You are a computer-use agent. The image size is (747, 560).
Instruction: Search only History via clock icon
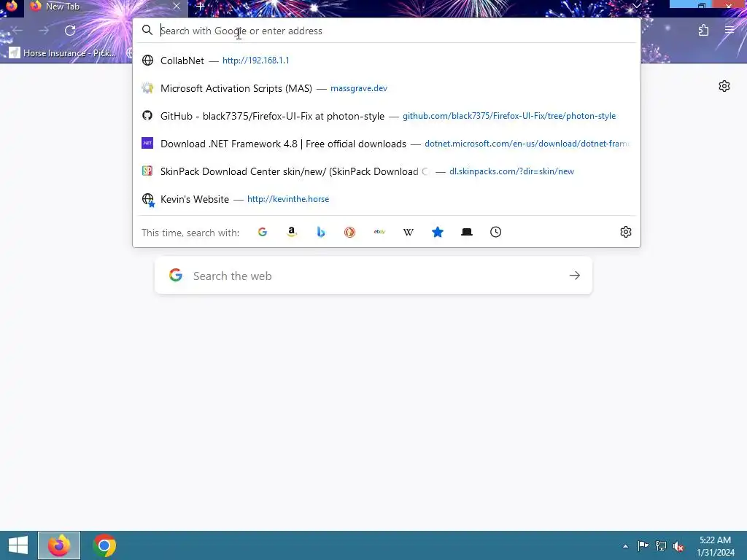pyautogui.click(x=495, y=232)
